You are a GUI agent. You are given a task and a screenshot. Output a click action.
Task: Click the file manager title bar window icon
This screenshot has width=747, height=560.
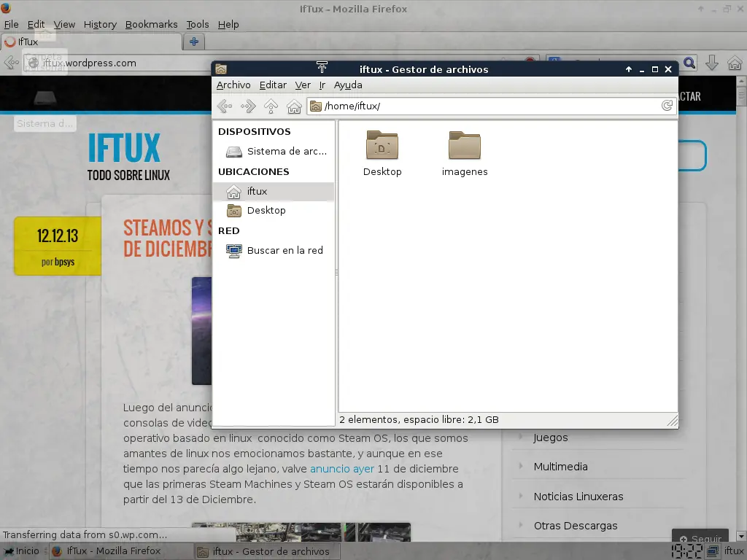221,69
